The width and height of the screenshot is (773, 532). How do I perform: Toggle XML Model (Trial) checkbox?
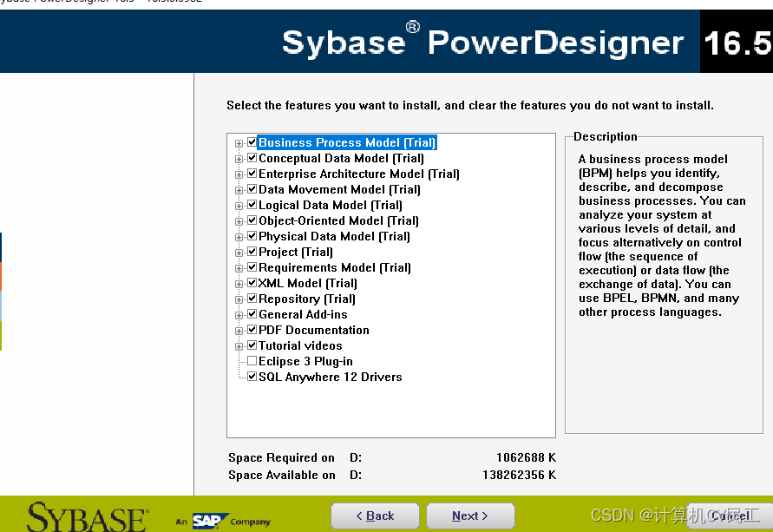point(252,283)
